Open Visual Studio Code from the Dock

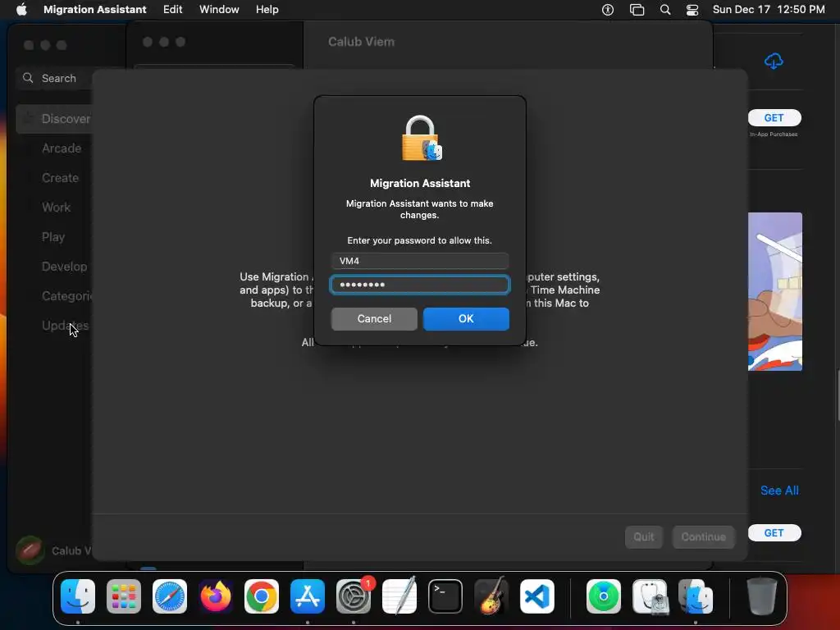536,596
